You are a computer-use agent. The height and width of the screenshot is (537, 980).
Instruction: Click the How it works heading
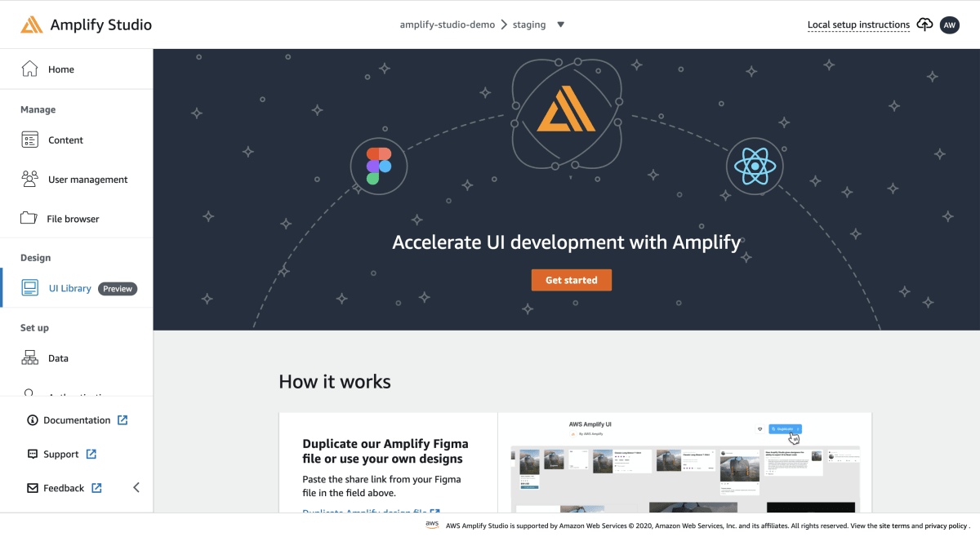tap(335, 382)
